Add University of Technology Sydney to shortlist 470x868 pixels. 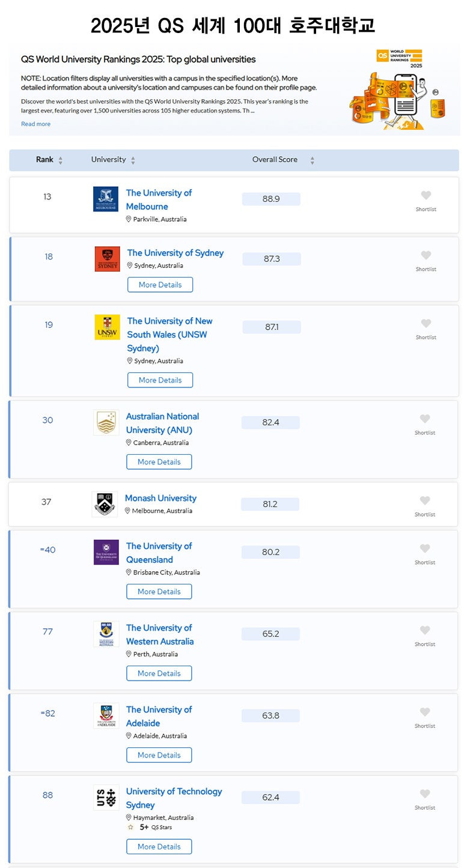pyautogui.click(x=424, y=794)
